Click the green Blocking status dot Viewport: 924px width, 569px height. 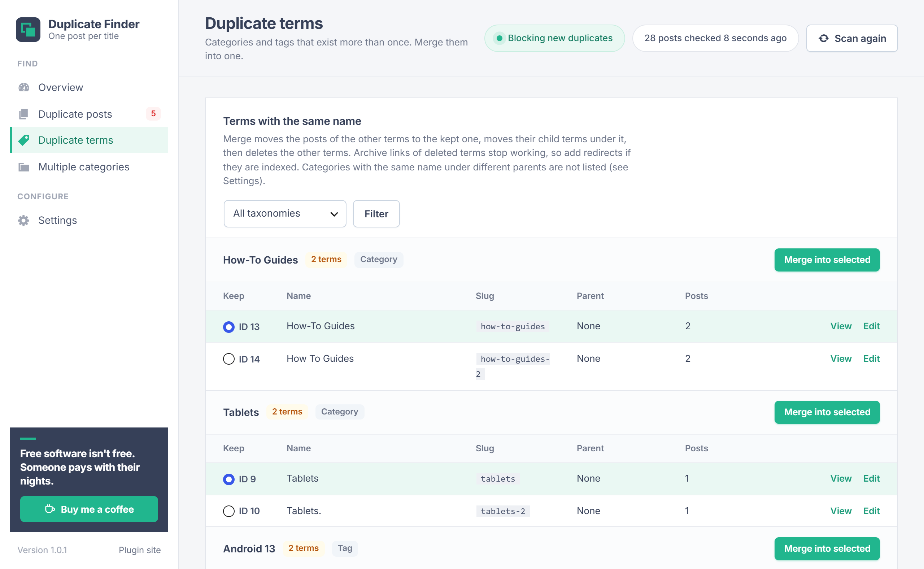pyautogui.click(x=499, y=38)
